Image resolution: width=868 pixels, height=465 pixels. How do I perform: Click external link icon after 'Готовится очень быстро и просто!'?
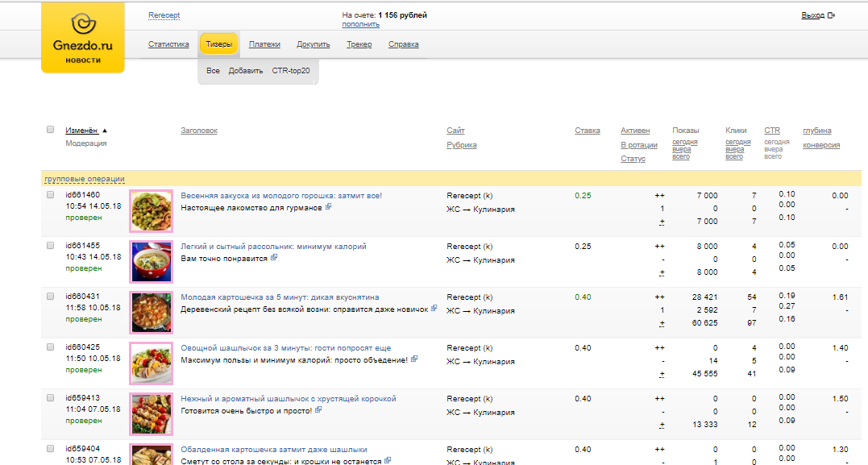[318, 410]
